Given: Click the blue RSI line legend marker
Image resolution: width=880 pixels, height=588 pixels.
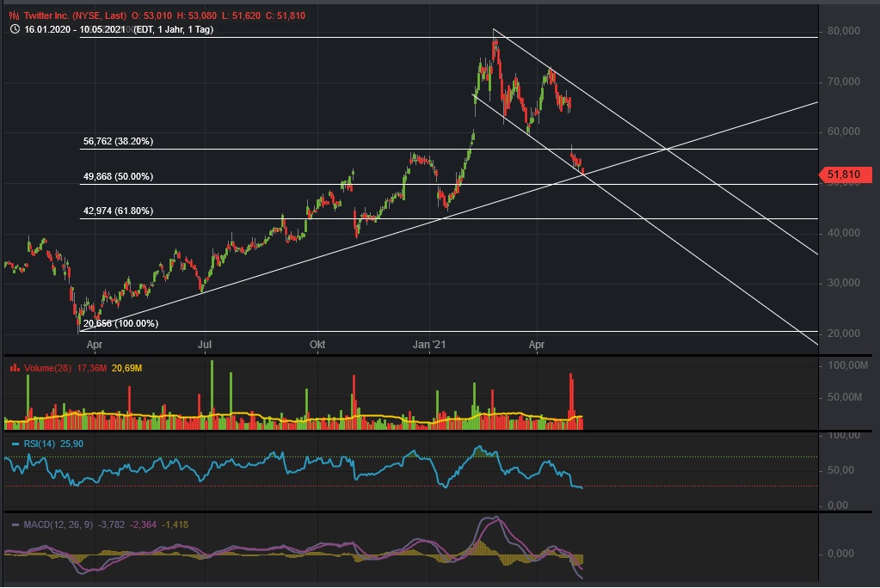Looking at the screenshot, I should (x=15, y=444).
